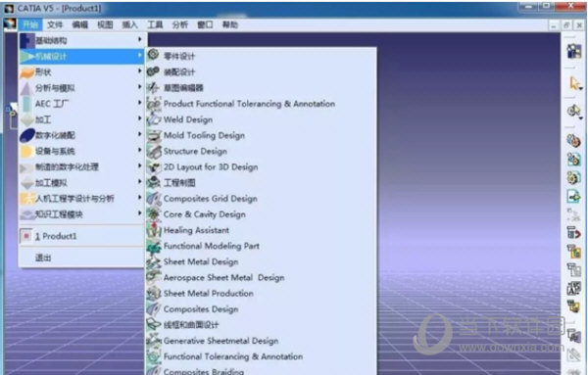Open the 窗口 menu
The width and height of the screenshot is (588, 375).
pyautogui.click(x=205, y=24)
